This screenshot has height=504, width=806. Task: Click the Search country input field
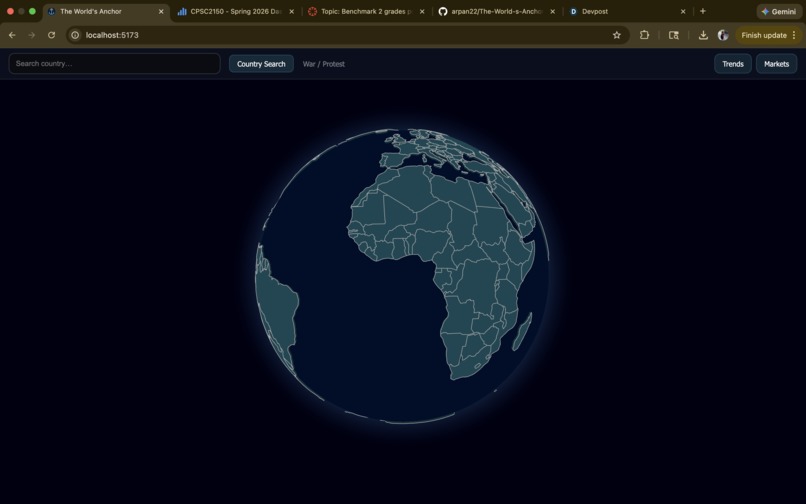coord(114,64)
